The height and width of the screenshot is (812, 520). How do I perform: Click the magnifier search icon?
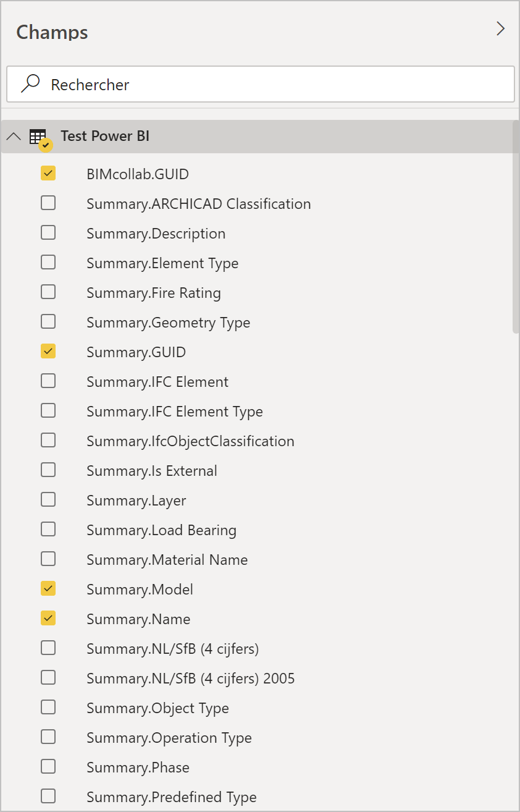[x=30, y=83]
